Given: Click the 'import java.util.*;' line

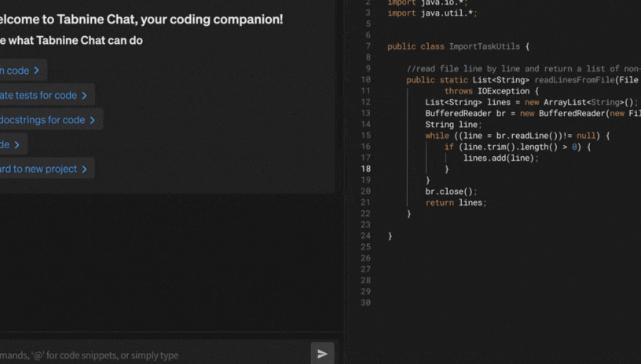Looking at the screenshot, I should click(x=432, y=13).
